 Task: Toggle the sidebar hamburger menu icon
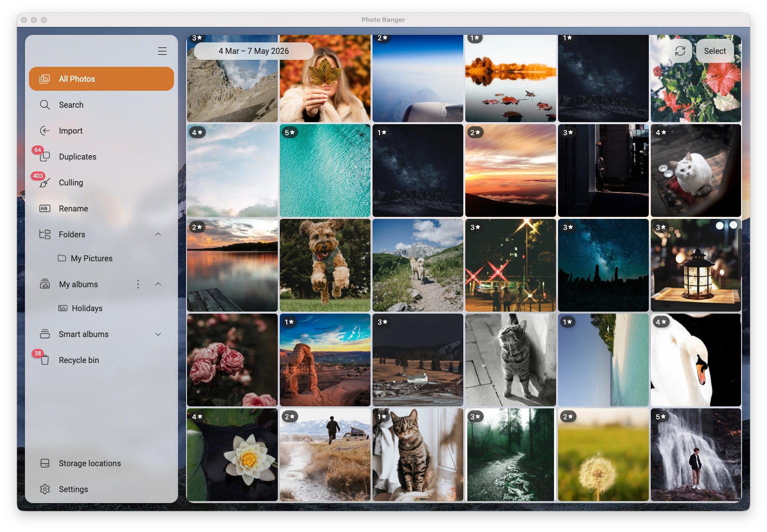coord(162,51)
